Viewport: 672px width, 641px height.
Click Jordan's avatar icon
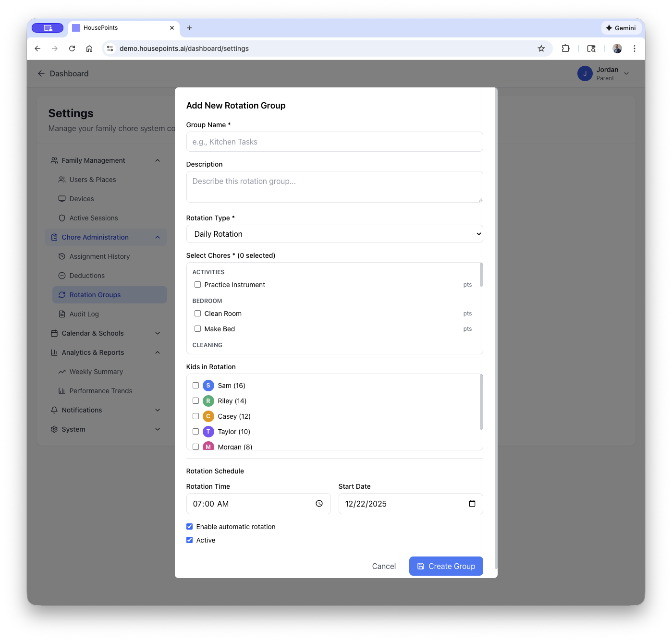coord(585,73)
